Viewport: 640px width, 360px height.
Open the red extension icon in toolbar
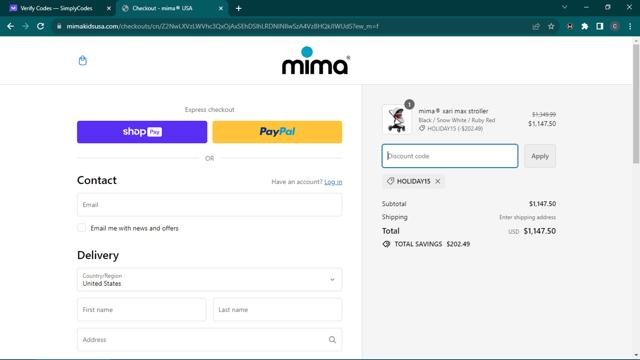coord(569,27)
